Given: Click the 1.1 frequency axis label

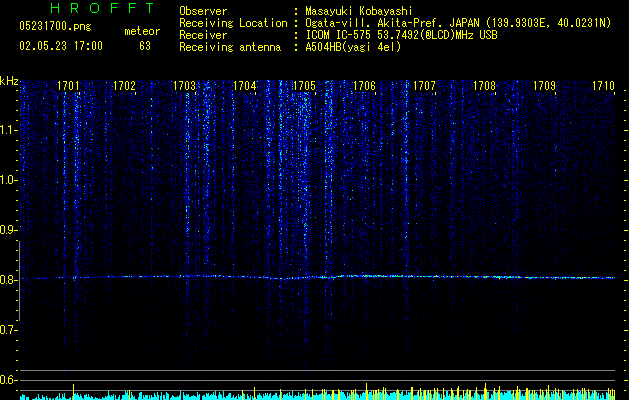Looking at the screenshot, I should click(9, 130).
